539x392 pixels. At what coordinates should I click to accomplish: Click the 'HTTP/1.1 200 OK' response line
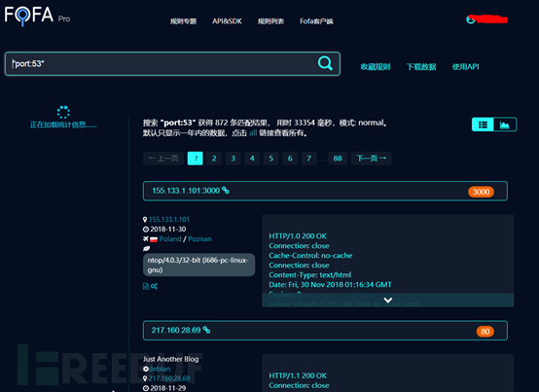pyautogui.click(x=298, y=375)
